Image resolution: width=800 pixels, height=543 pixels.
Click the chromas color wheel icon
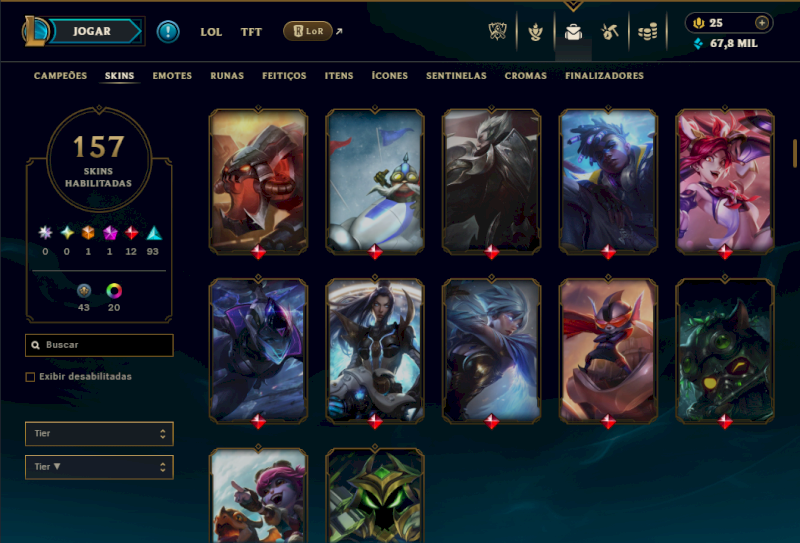coord(114,291)
